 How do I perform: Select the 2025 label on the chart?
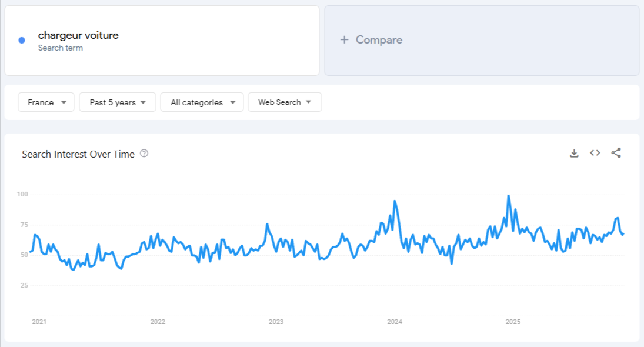[513, 322]
